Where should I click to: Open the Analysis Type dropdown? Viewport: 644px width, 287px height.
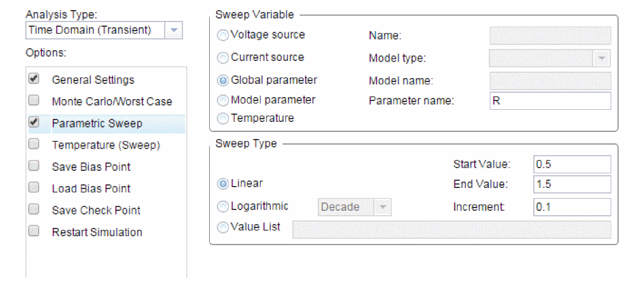tap(104, 30)
